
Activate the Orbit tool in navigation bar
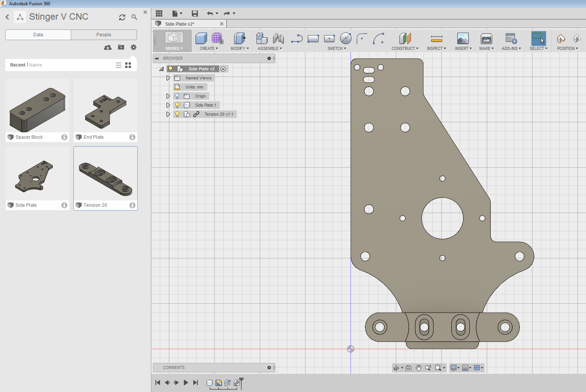pyautogui.click(x=396, y=367)
